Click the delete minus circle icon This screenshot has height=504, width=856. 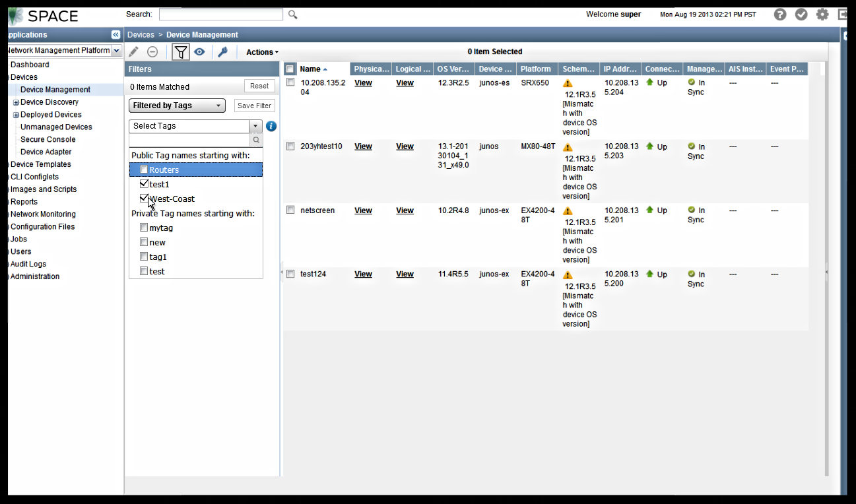coord(152,51)
